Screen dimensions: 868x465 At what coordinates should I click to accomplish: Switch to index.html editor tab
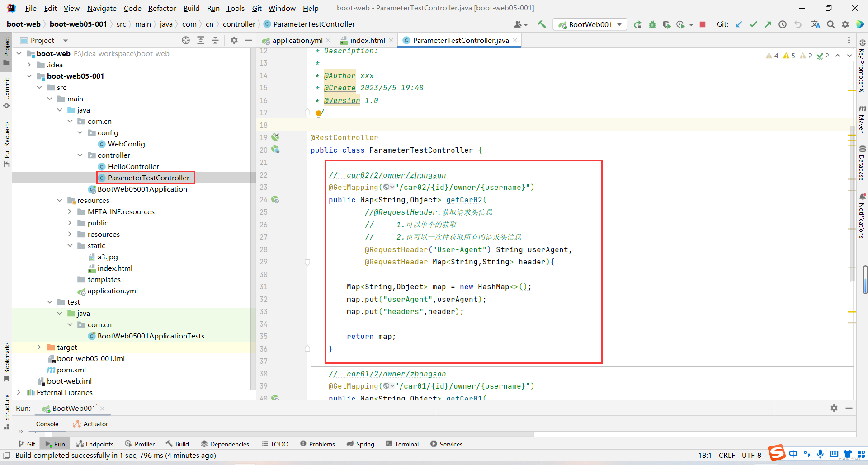pyautogui.click(x=368, y=40)
